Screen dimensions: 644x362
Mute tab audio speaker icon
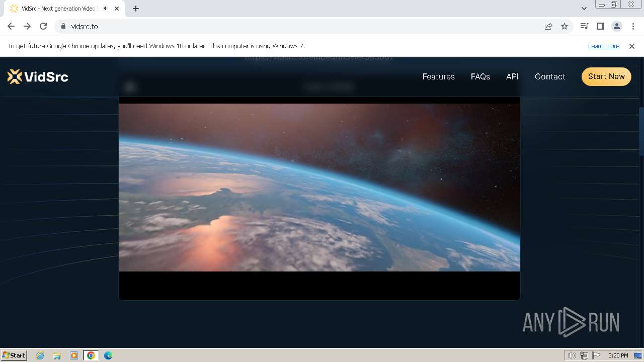point(106,9)
